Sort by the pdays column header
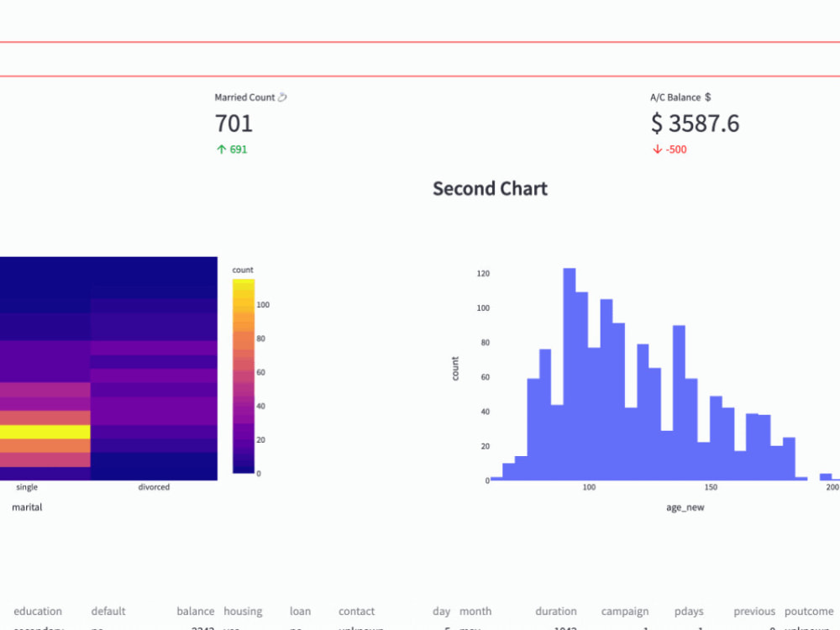840x630 pixels. [x=689, y=612]
